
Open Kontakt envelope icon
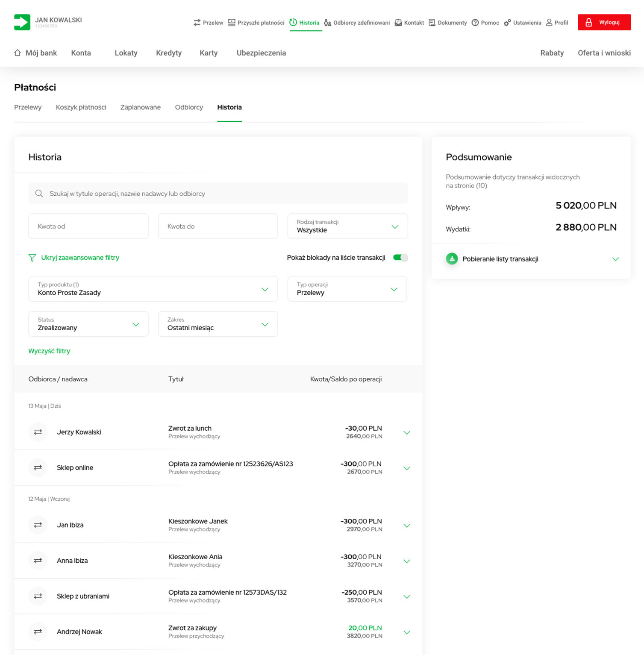point(398,23)
